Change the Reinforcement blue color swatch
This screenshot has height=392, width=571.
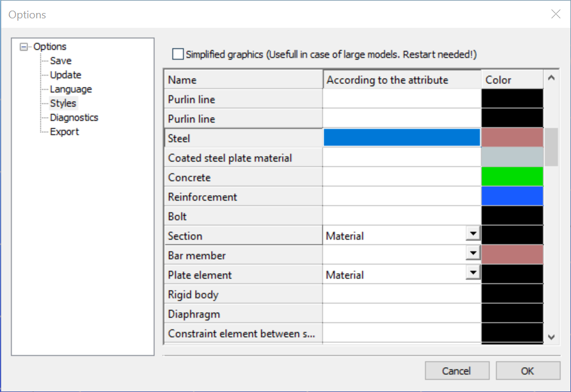point(512,196)
